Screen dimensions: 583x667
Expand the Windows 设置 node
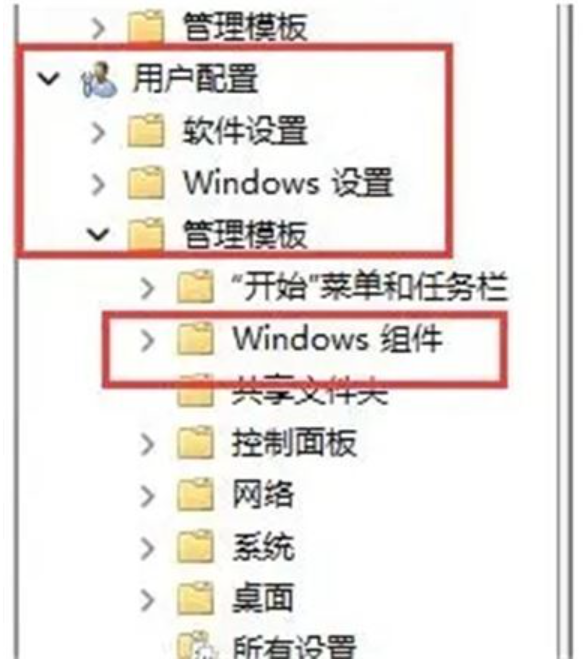point(99,185)
